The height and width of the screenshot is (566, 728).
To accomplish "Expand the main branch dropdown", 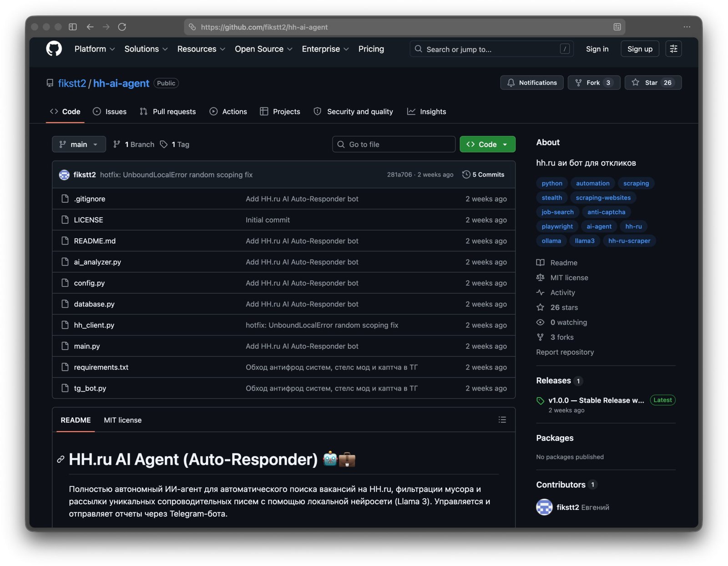I will [x=79, y=144].
